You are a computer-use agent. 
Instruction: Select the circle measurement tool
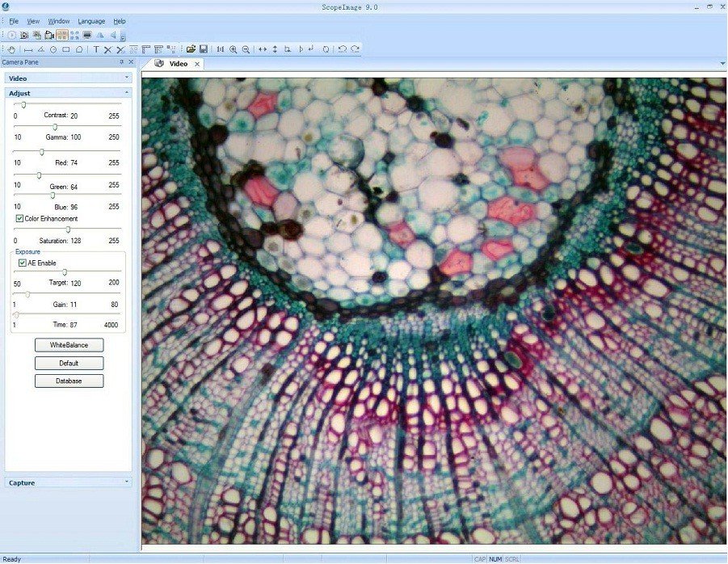click(x=53, y=49)
